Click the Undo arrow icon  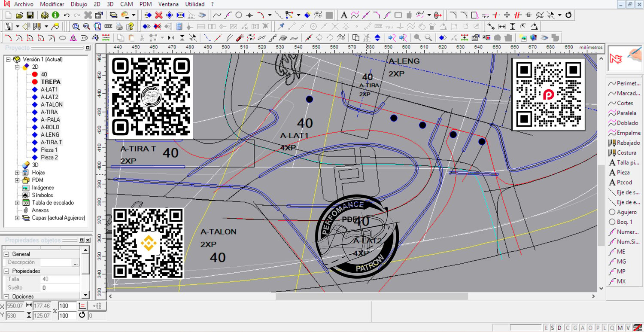pyautogui.click(x=67, y=15)
